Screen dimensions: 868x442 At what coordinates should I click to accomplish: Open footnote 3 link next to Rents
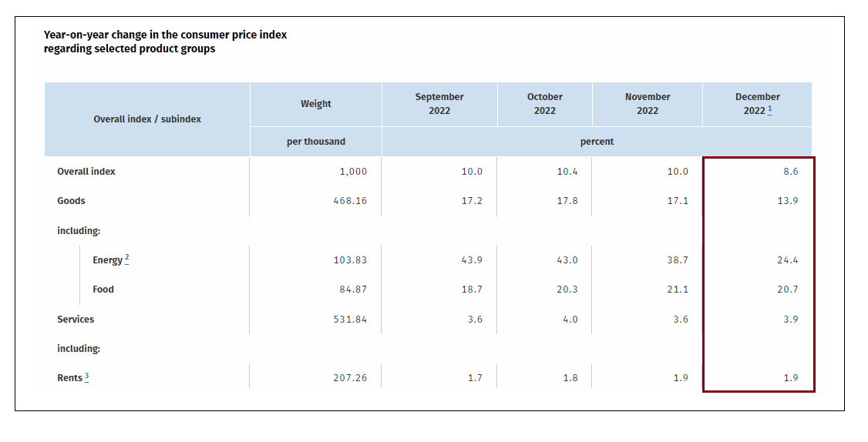pyautogui.click(x=87, y=377)
